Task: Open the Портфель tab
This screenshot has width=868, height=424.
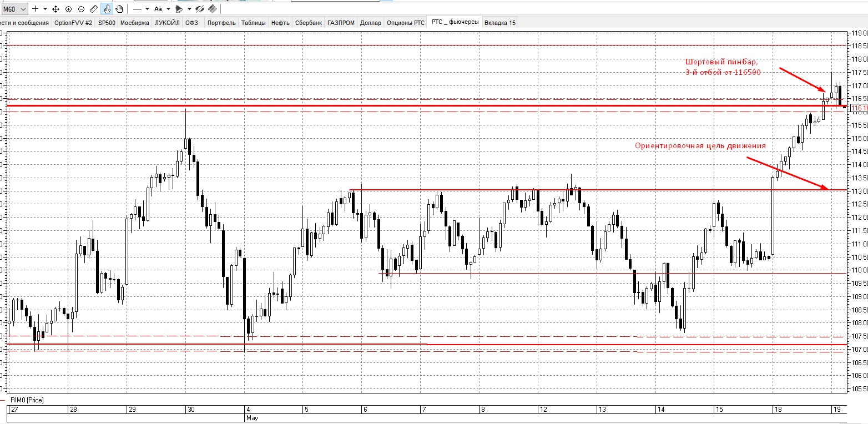Action: pyautogui.click(x=221, y=23)
